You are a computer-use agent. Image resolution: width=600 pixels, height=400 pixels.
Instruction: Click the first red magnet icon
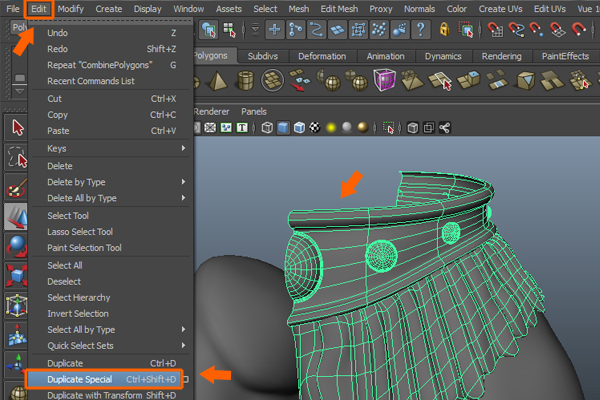(x=495, y=29)
